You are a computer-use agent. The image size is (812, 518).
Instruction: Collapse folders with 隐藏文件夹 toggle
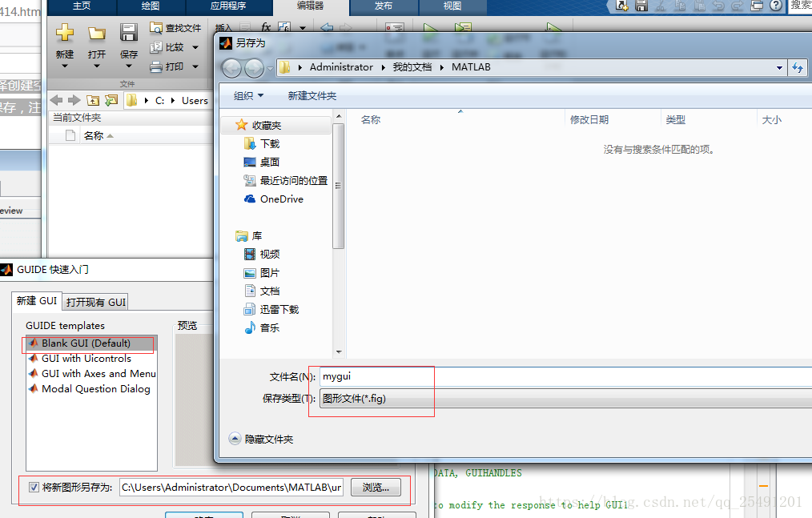[261, 440]
